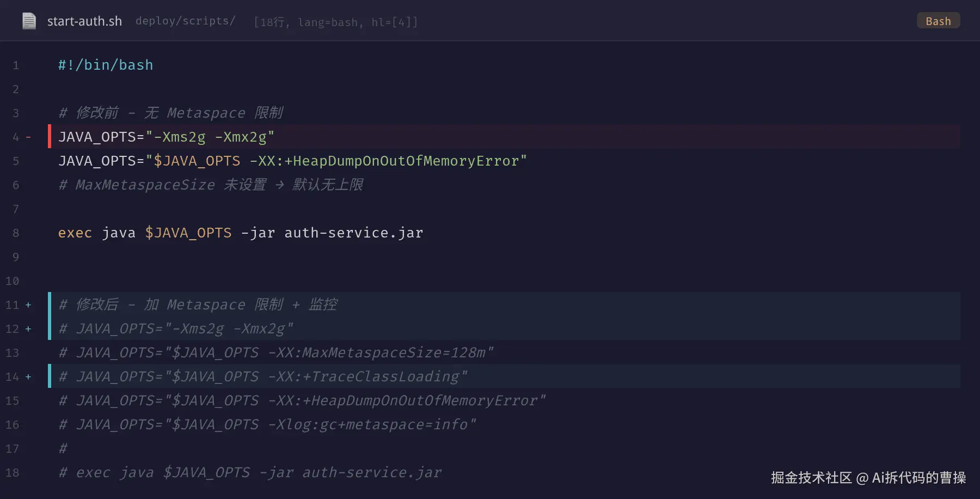Click the minus diff marker on line 4
The height and width of the screenshot is (499, 980).
click(x=28, y=137)
